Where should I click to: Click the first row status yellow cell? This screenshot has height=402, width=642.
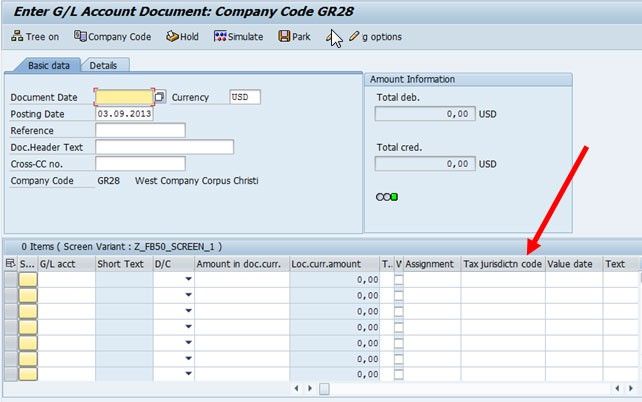coord(28,280)
